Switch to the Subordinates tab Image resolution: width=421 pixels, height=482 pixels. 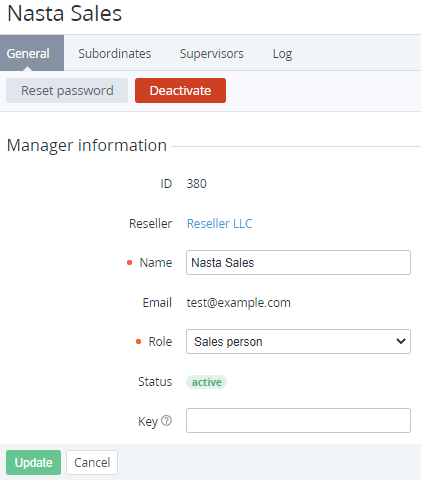115,53
